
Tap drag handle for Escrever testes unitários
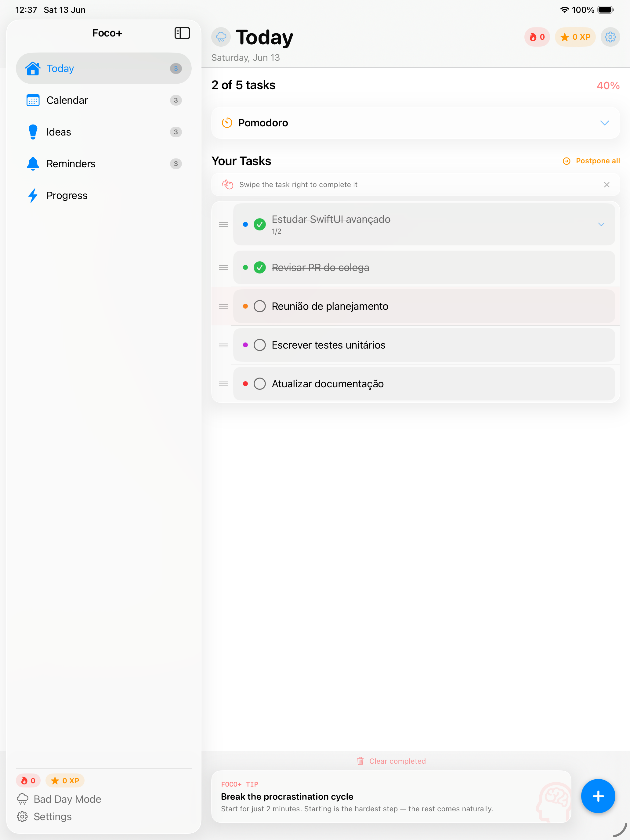223,345
